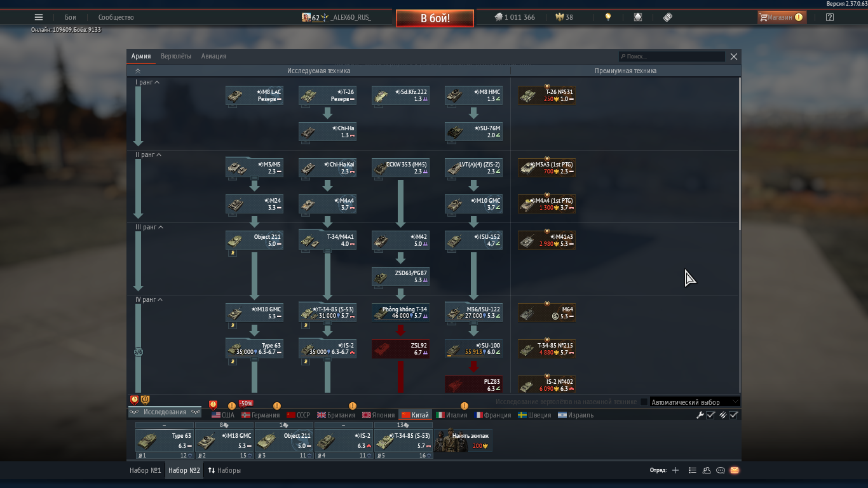868x488 pixels.
Task: Collapse all ranks via top-left chevron
Action: click(x=138, y=71)
